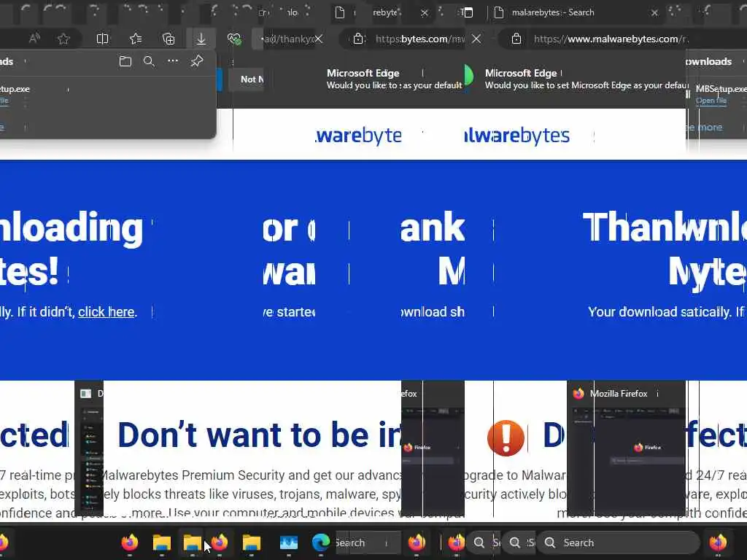Screen dimensions: 747x560
Task: Click 'Don't want to be' heading text
Action: (243, 435)
